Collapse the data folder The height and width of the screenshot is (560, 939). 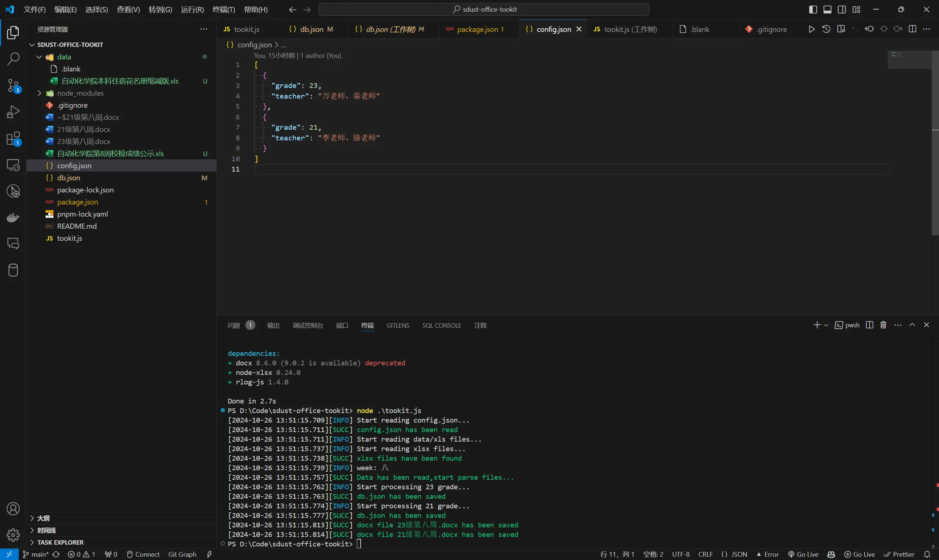(39, 57)
